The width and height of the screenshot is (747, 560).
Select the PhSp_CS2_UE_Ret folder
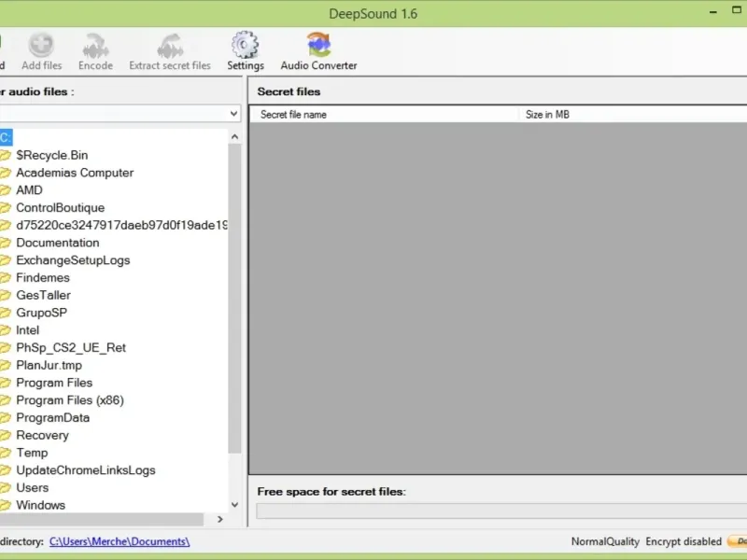(x=71, y=347)
